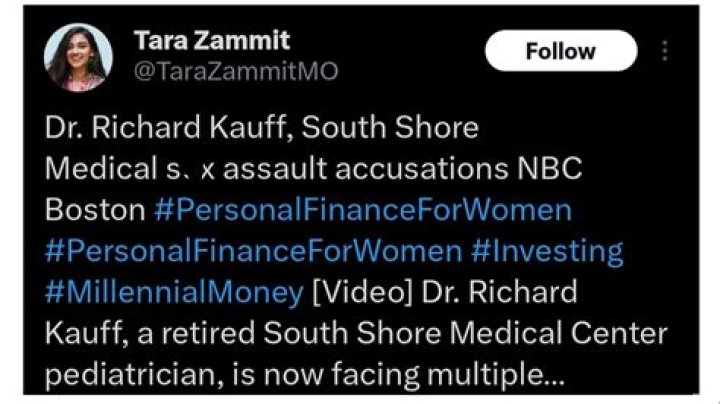
Task: Click "Kauff, a retired South Shore Medical Center"
Action: tap(355, 333)
